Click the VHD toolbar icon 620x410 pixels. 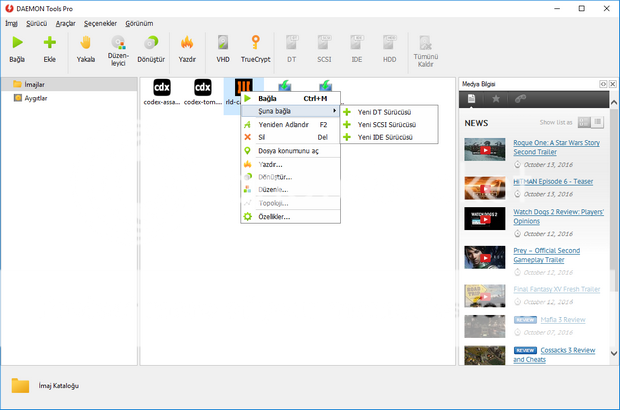tap(223, 42)
